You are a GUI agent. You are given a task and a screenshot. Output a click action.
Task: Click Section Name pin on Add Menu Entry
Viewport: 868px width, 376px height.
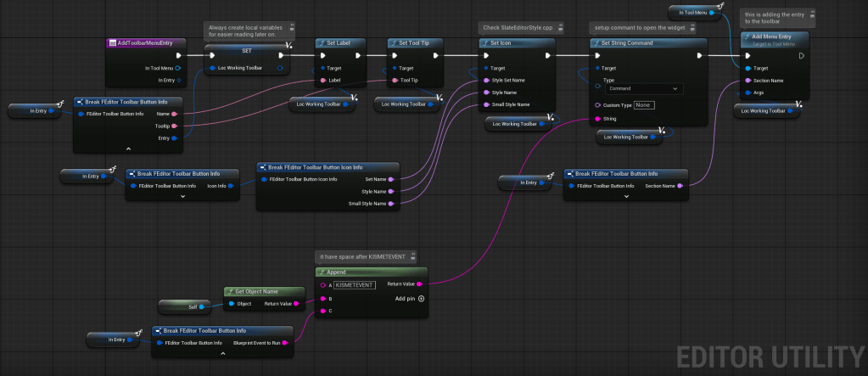(x=748, y=81)
